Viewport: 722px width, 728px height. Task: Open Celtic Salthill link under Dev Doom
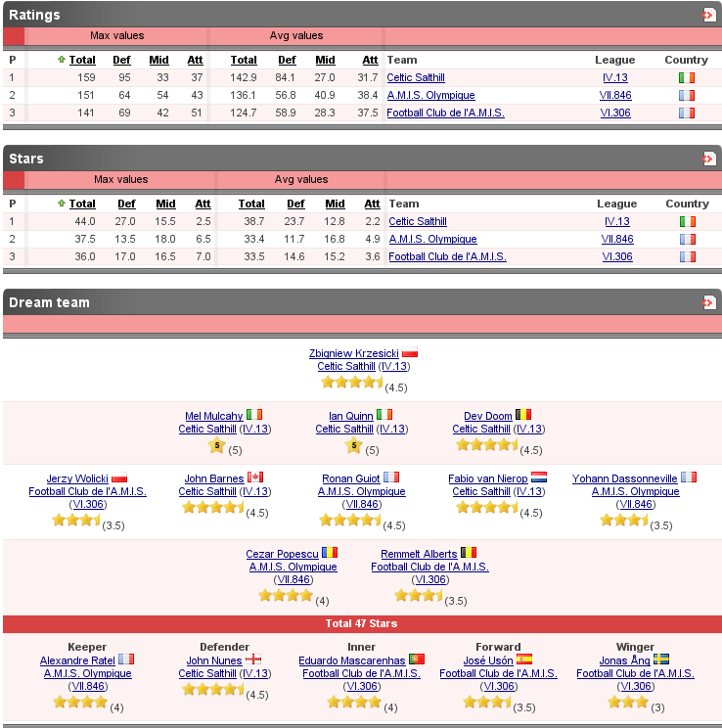coord(481,429)
